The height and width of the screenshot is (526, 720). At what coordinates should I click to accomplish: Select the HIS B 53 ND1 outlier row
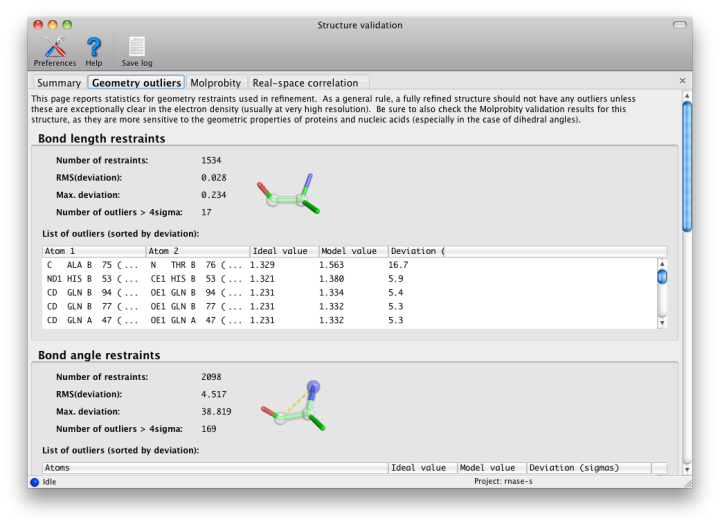click(349, 279)
